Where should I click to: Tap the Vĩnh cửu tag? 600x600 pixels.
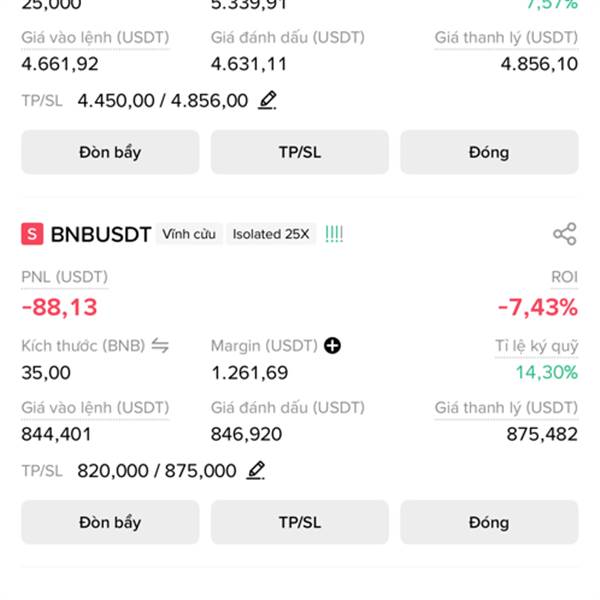189,234
